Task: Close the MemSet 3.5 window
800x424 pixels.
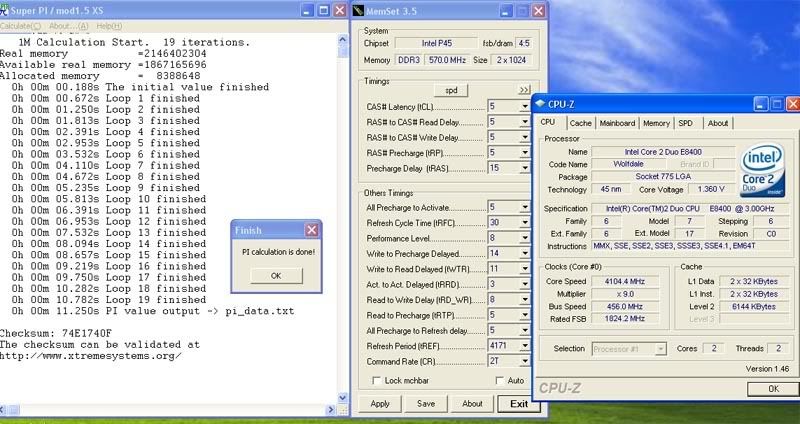Action: [538, 11]
